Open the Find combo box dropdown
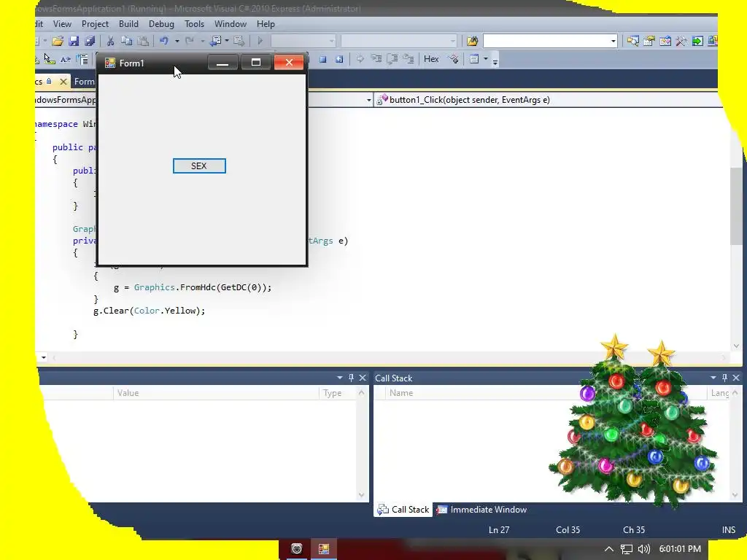The image size is (747, 560). (613, 41)
